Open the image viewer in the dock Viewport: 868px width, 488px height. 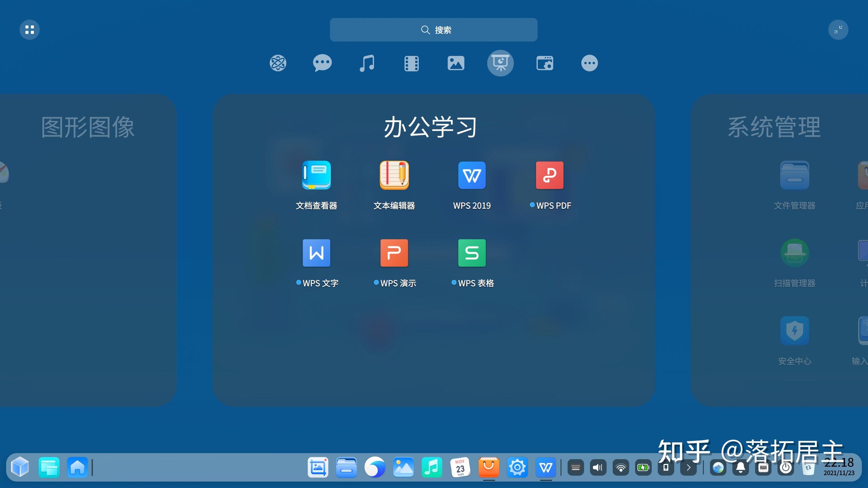[403, 467]
